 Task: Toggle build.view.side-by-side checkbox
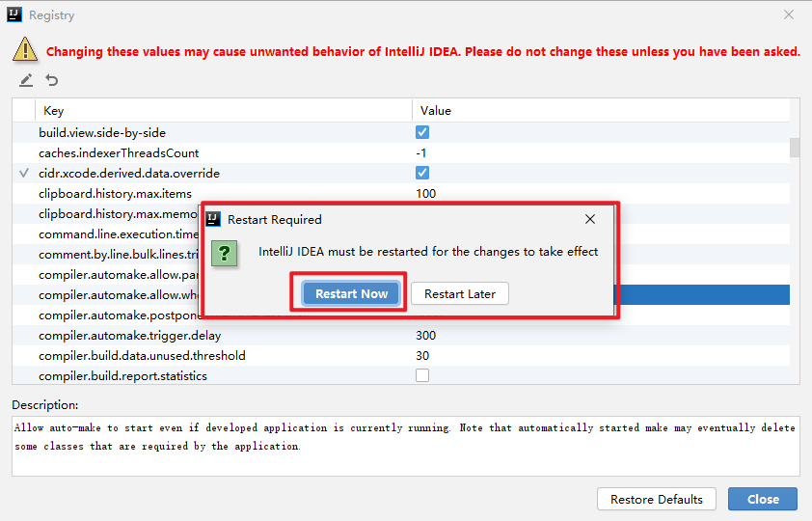422,132
